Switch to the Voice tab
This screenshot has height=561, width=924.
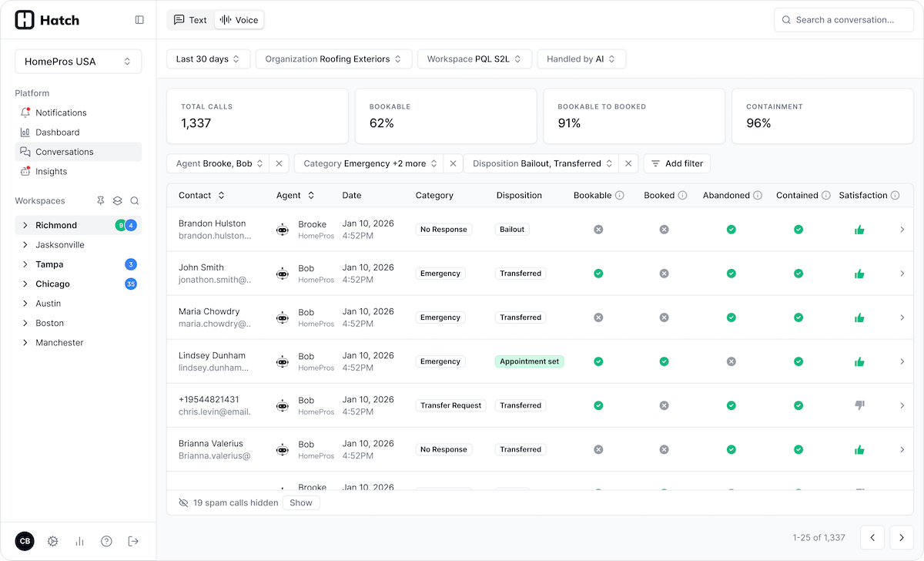239,20
